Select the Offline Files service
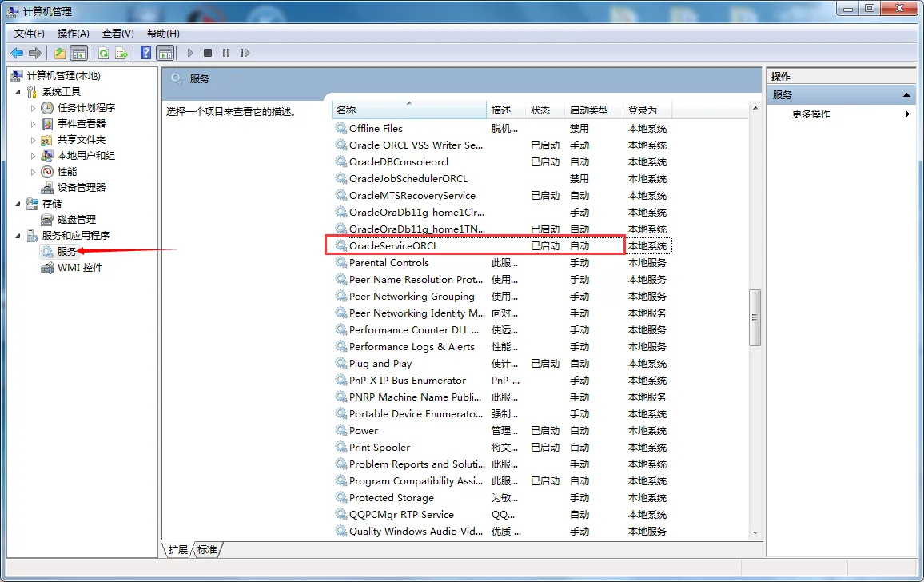 [376, 128]
